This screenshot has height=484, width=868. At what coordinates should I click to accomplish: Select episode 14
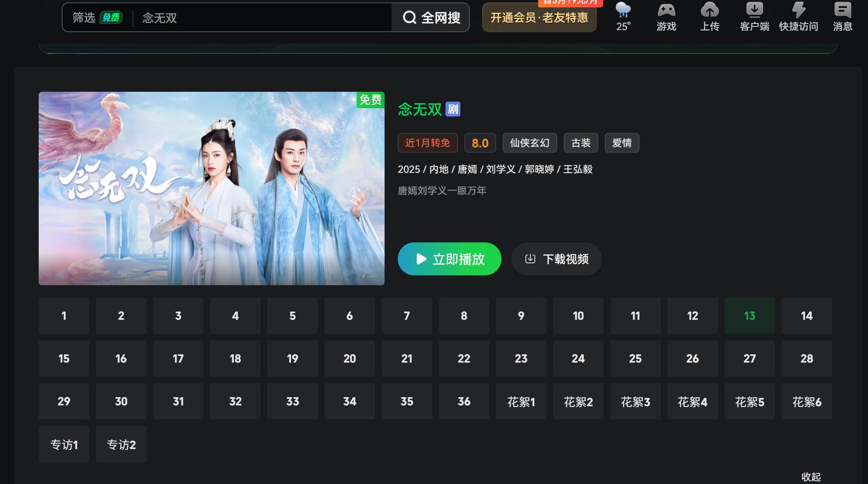807,316
